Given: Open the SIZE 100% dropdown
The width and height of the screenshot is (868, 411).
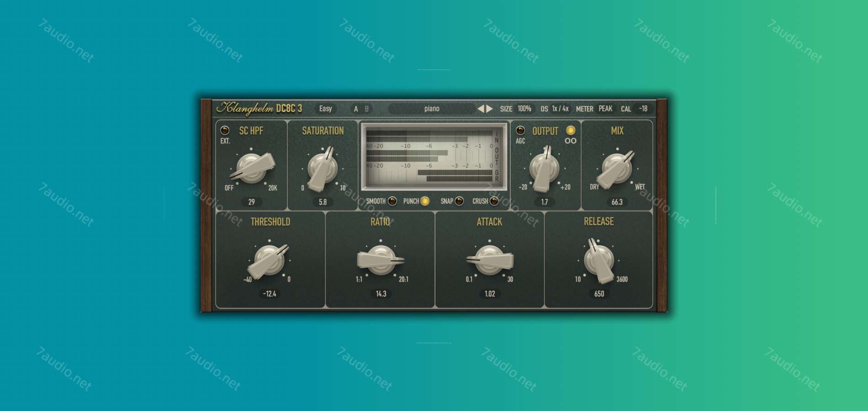Looking at the screenshot, I should [524, 109].
